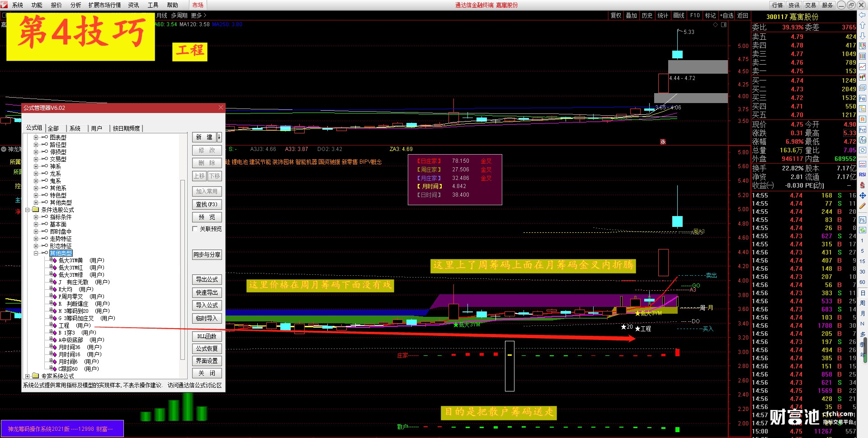Switch to the 用户 tab in formula manager
The height and width of the screenshot is (438, 868).
(96, 128)
